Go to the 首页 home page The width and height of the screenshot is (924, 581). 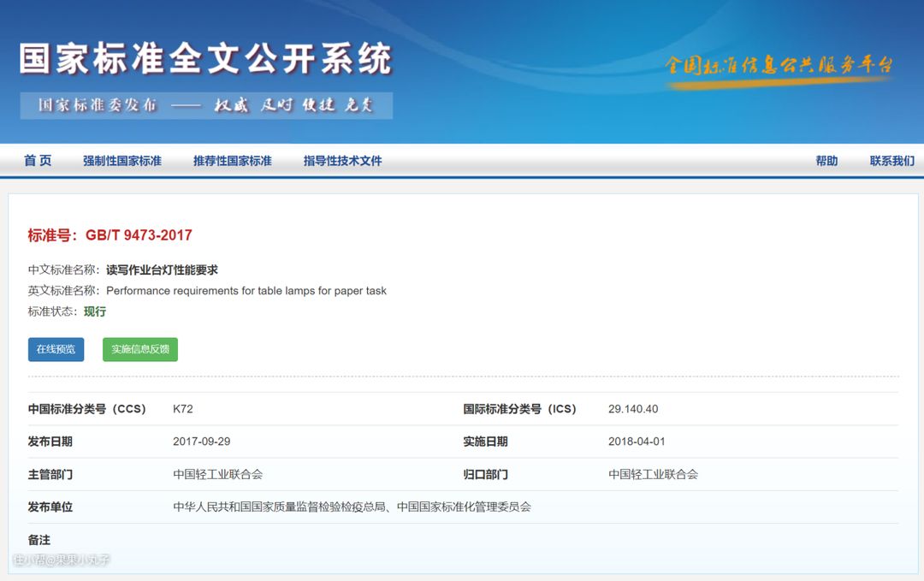38,161
